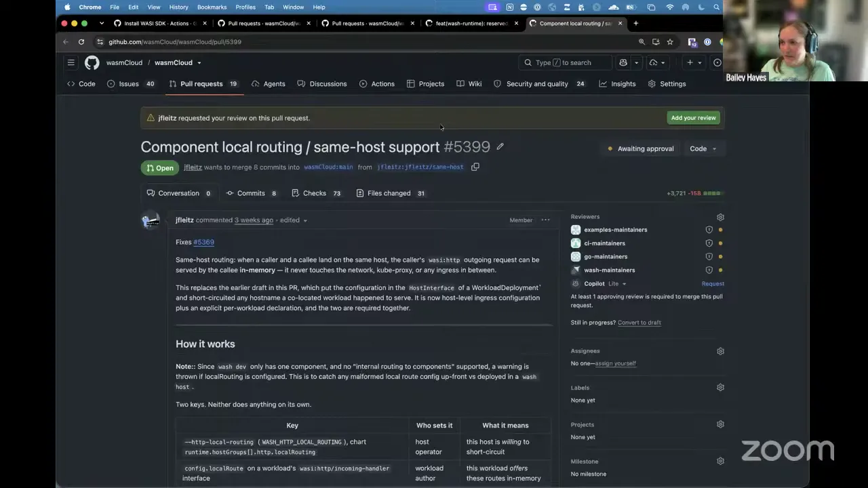Copy head branch name jfleitz/same-host icon
The width and height of the screenshot is (868, 488).
pos(475,167)
